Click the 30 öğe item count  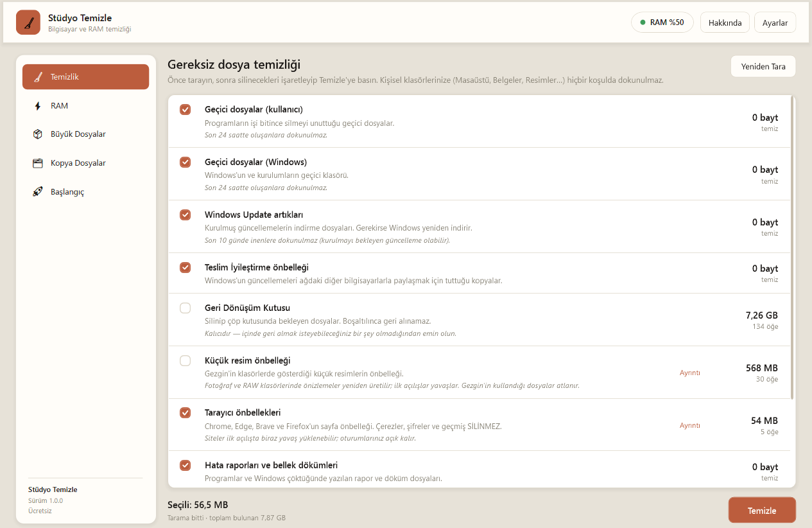[768, 379]
